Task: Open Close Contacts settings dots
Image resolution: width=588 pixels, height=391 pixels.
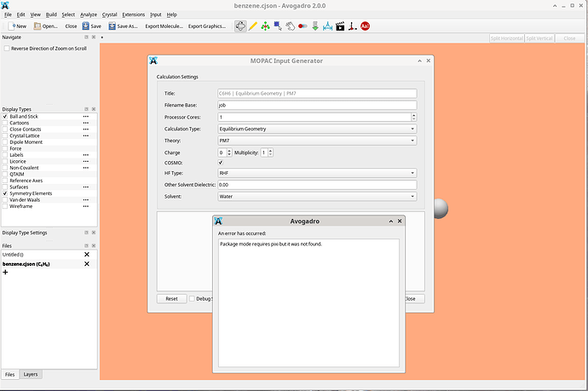Action: click(x=86, y=129)
